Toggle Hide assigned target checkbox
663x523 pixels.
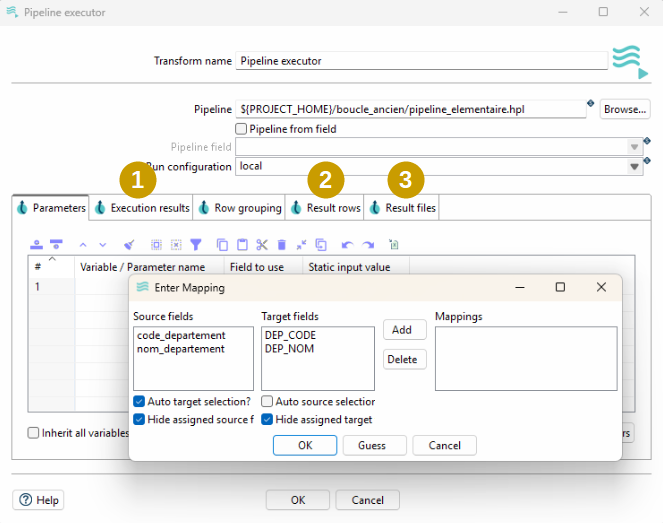[x=267, y=419]
